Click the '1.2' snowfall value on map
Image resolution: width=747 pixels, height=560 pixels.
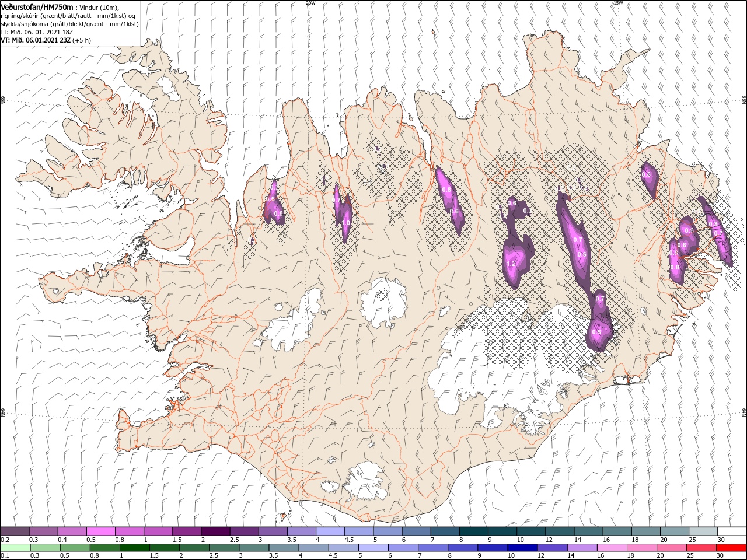coord(511,264)
